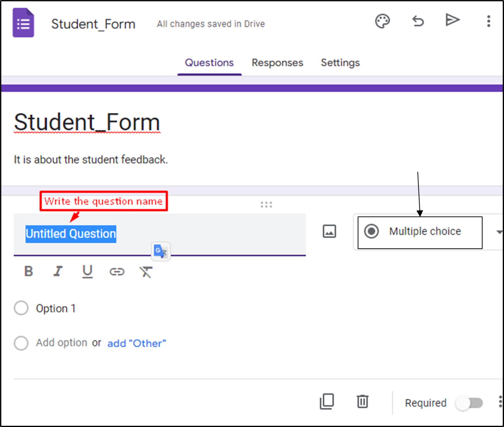504x427 pixels.
Task: Open the Settings tab
Action: tap(340, 63)
